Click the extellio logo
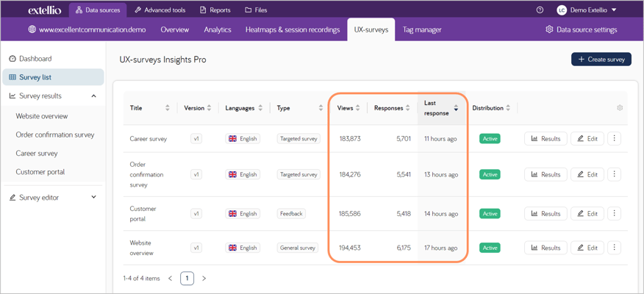This screenshot has height=294, width=644. click(44, 10)
